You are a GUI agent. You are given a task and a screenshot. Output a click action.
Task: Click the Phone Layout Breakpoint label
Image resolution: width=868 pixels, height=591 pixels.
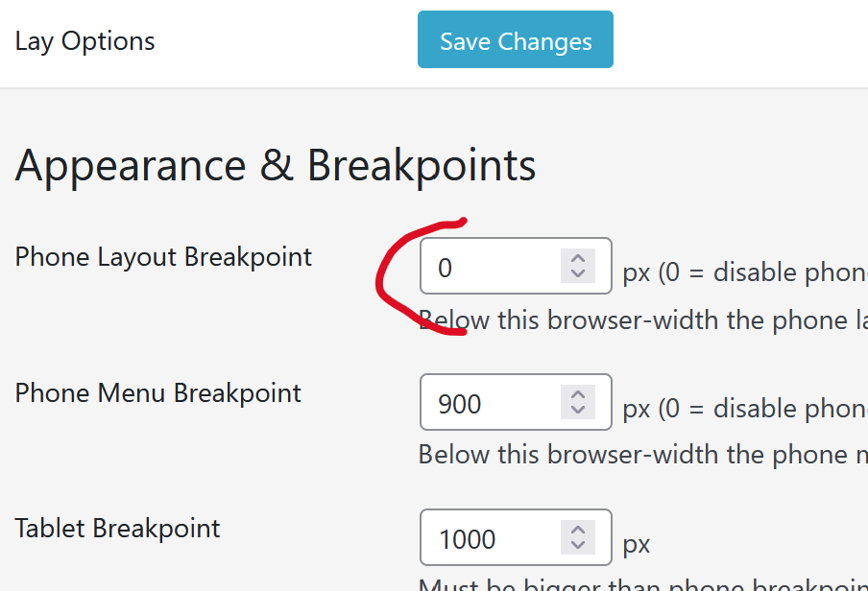click(163, 257)
